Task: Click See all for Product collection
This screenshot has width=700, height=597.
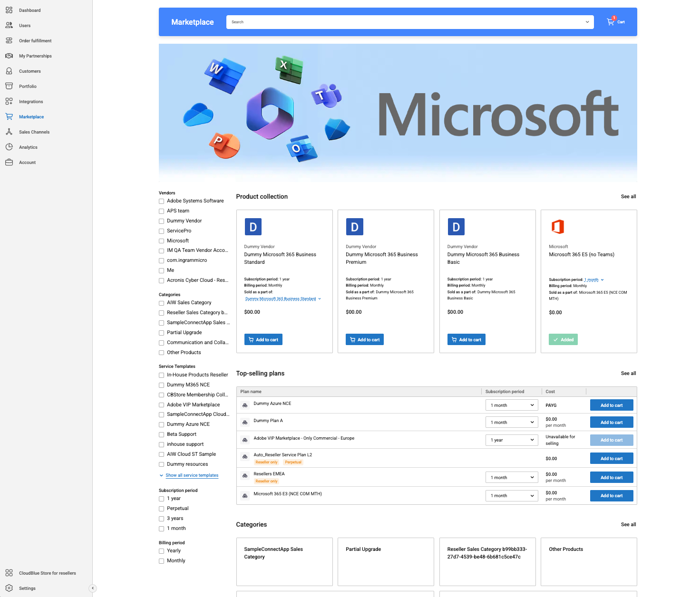Action: point(628,196)
